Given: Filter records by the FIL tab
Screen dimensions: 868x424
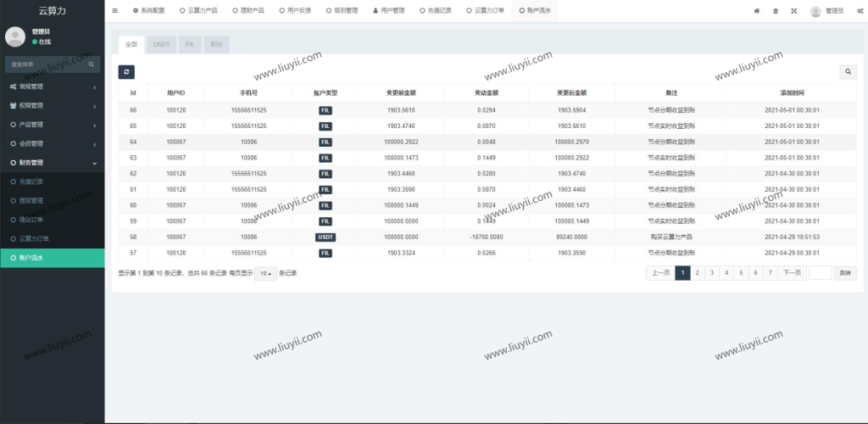Looking at the screenshot, I should [190, 45].
